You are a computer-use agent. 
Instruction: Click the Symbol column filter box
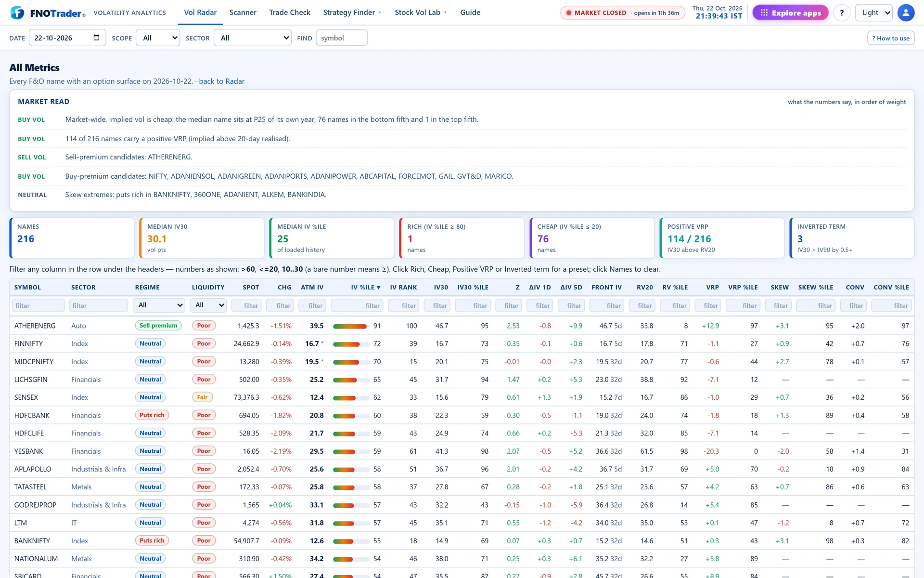(x=38, y=305)
